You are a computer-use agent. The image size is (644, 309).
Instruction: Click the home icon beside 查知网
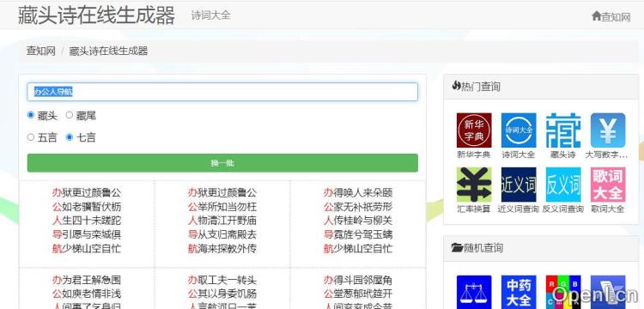(x=597, y=16)
